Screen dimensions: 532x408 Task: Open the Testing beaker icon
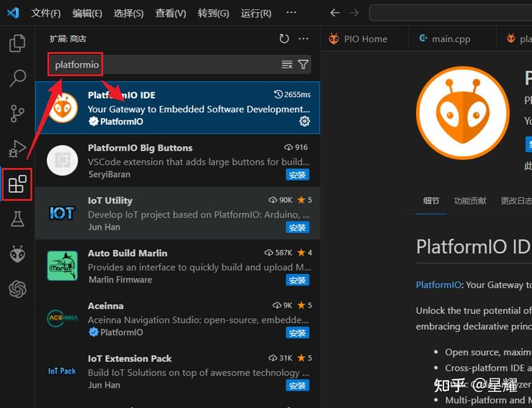17,219
